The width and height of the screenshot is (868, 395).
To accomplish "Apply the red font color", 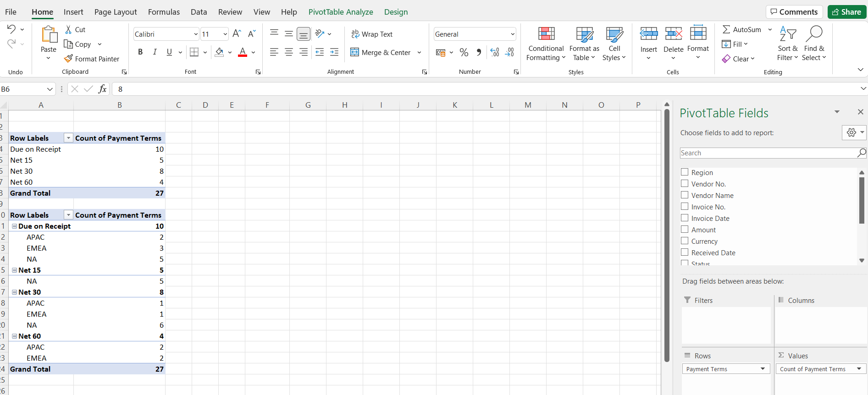I will [243, 52].
